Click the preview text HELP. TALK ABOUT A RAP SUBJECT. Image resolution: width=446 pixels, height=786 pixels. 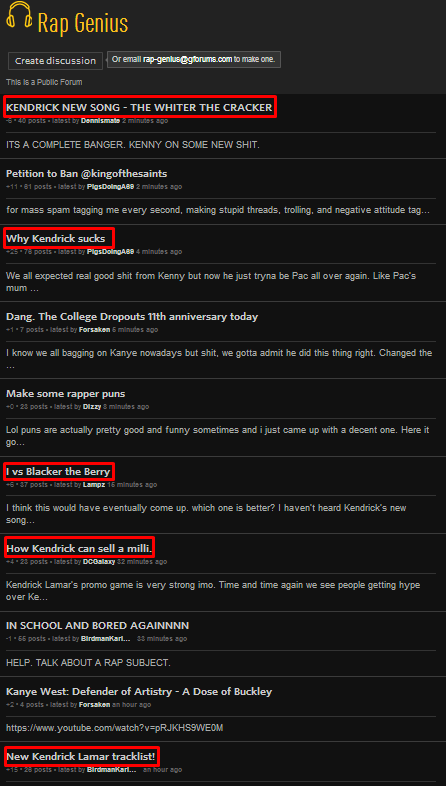[x=88, y=663]
